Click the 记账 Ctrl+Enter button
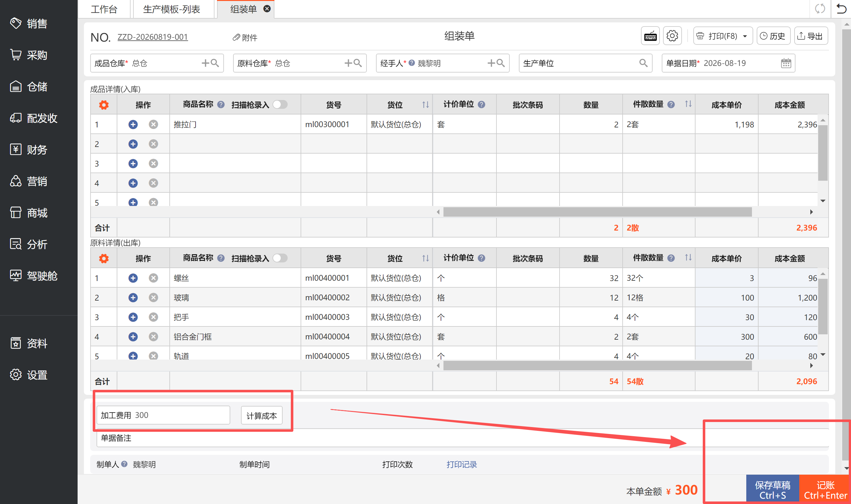This screenshot has height=504, width=851. coord(825,490)
